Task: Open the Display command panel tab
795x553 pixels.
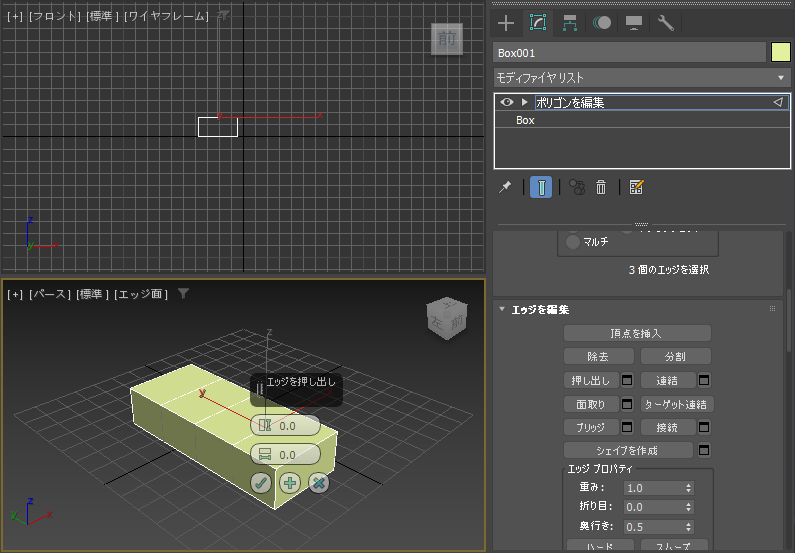Action: tap(634, 23)
